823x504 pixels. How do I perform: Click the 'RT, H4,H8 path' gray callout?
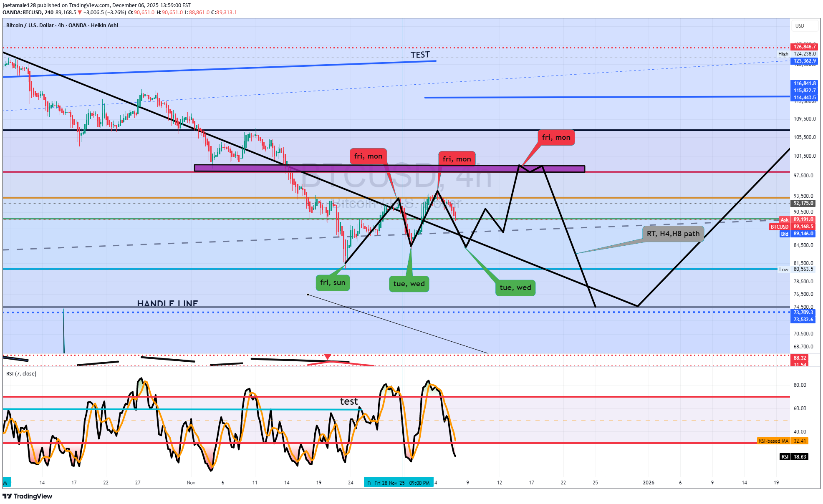click(673, 234)
